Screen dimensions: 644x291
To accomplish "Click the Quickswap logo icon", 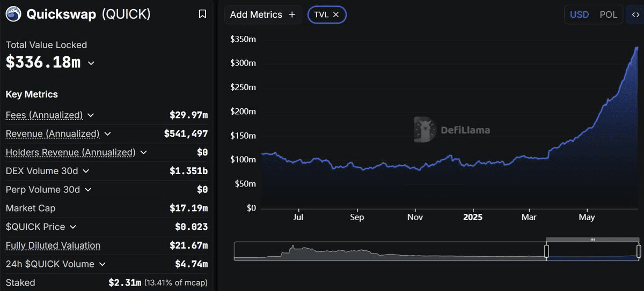I will (13, 14).
